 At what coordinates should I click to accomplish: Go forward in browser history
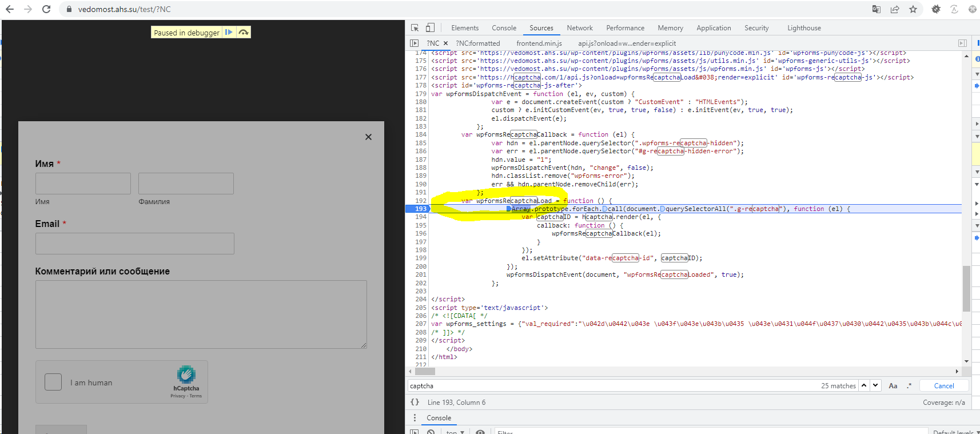coord(28,9)
